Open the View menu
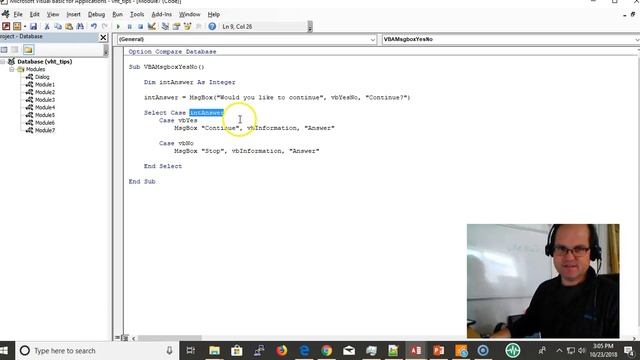The image size is (640, 360). coord(53,14)
